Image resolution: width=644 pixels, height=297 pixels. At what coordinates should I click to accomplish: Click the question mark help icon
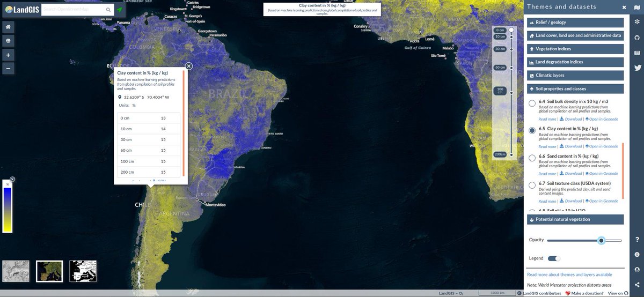coord(637,239)
